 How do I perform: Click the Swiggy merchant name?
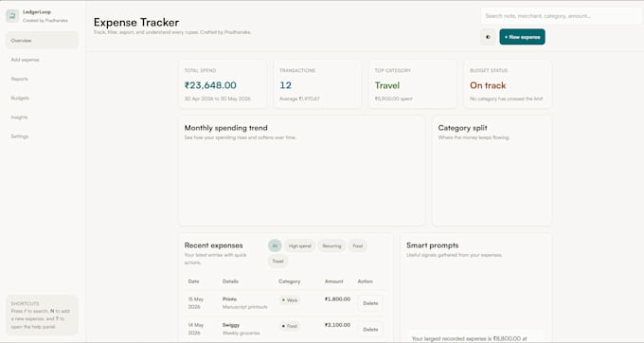point(231,324)
